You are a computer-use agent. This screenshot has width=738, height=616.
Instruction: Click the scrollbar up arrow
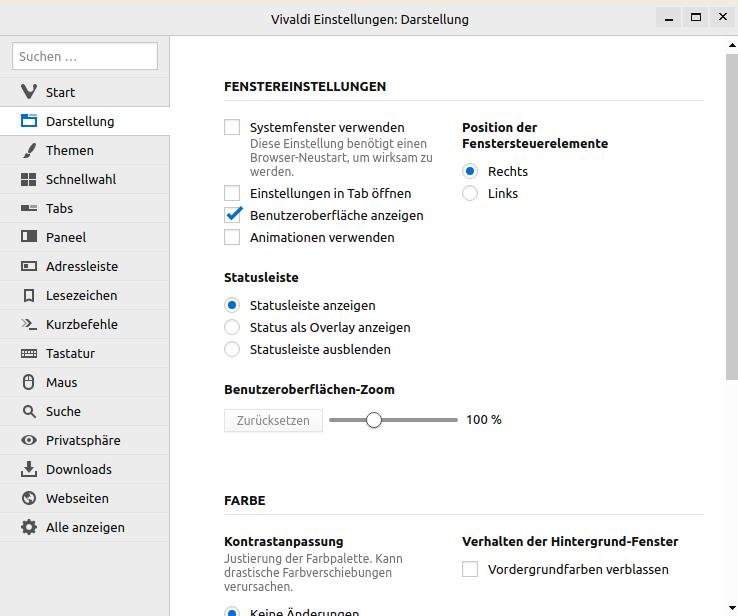[x=732, y=45]
